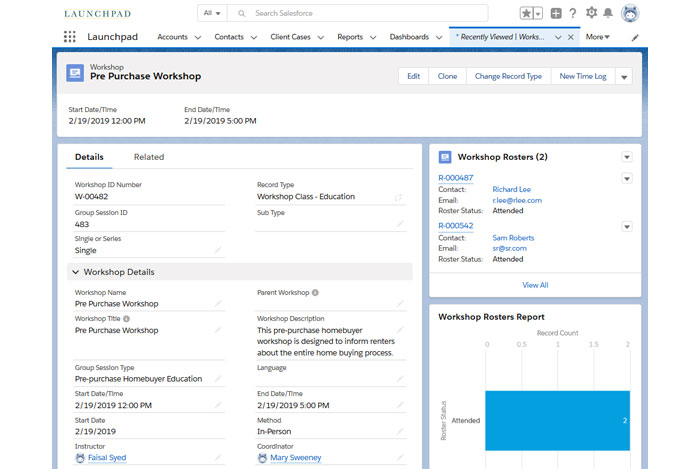Image resolution: width=700 pixels, height=469 pixels.
Task: Open the App Launcher grid icon
Action: click(70, 37)
